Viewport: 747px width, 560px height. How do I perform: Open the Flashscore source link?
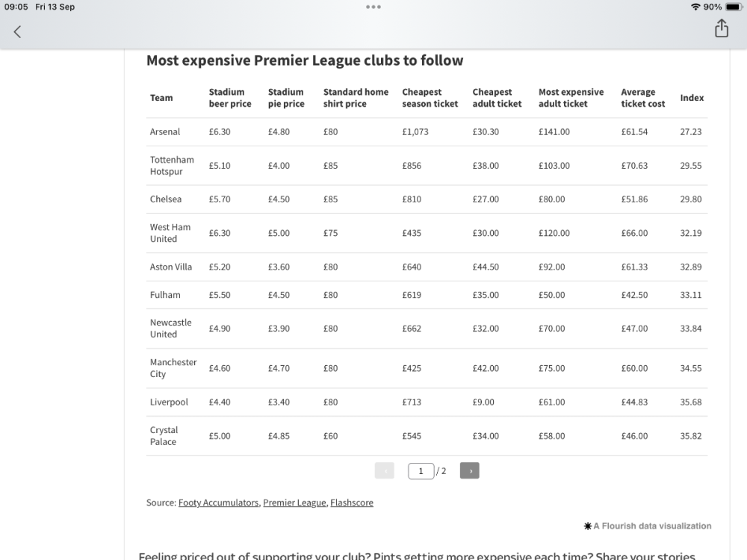[x=351, y=503]
